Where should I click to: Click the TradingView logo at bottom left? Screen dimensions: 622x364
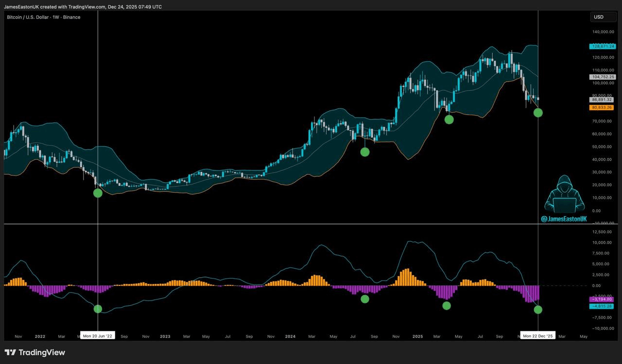[35, 352]
